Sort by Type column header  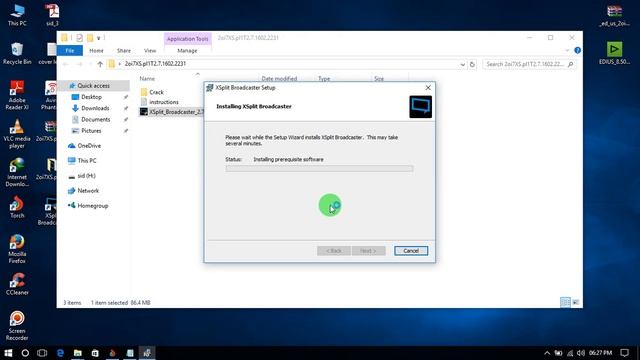[x=324, y=78]
